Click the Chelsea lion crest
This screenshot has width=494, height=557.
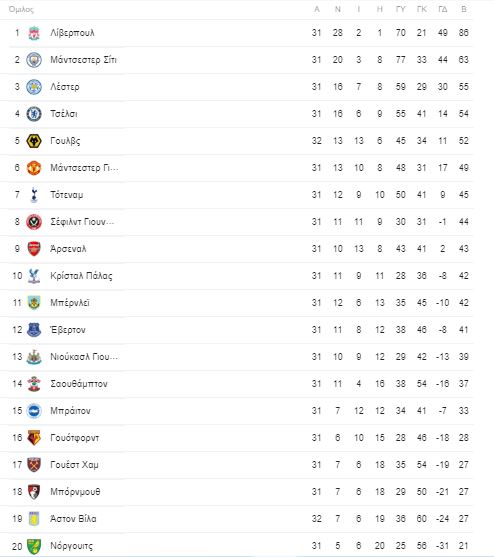34,114
